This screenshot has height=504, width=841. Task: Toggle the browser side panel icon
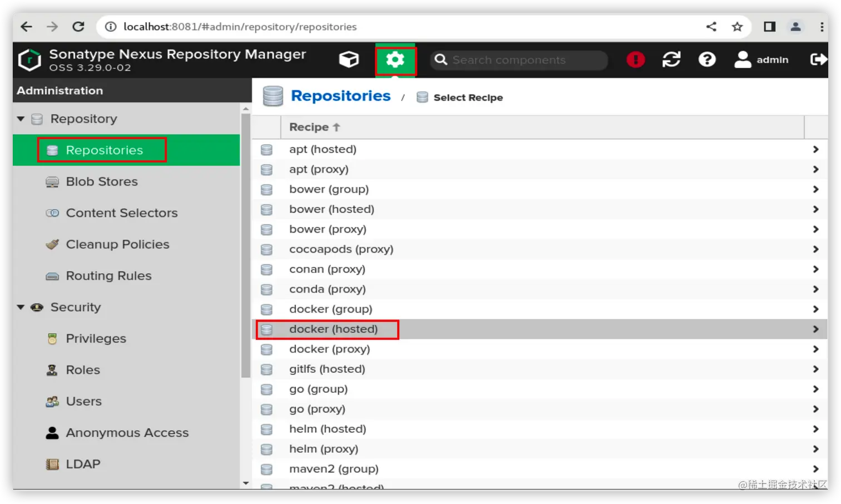pos(769,27)
